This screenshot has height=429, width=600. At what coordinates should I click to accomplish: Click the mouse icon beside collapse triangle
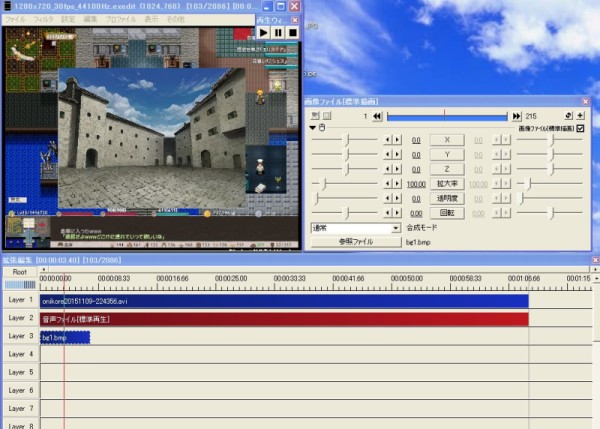point(322,127)
